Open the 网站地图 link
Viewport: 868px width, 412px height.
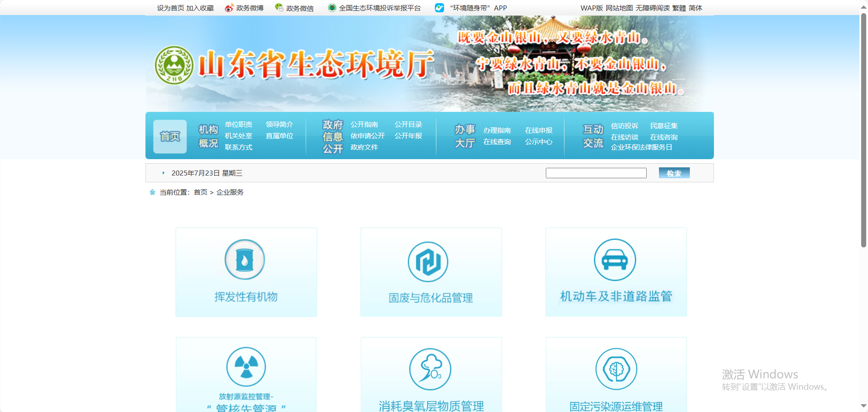pyautogui.click(x=619, y=8)
